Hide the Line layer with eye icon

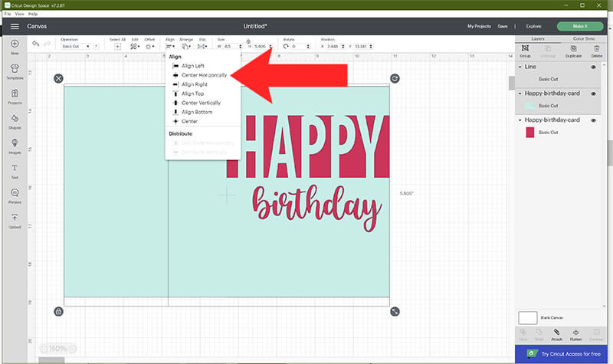(593, 67)
